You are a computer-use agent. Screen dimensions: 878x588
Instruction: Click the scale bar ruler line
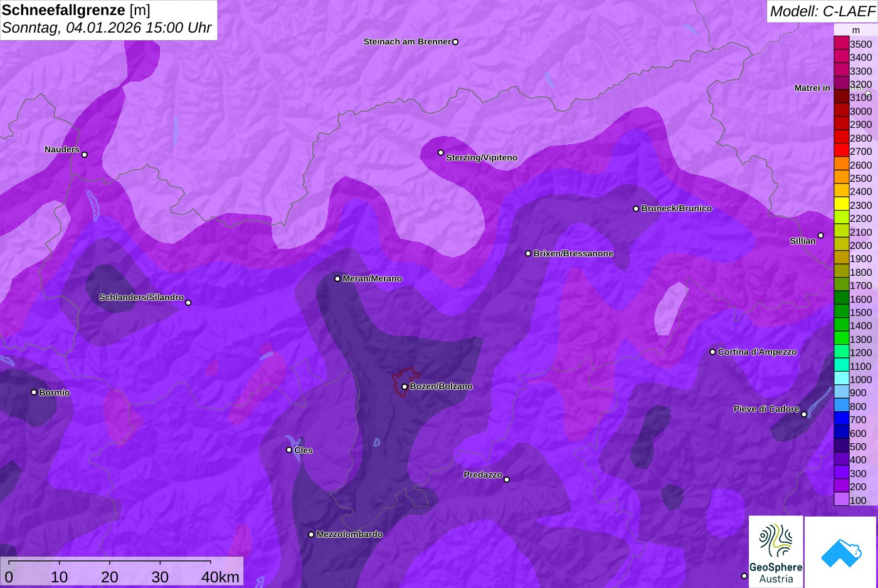tap(110, 562)
